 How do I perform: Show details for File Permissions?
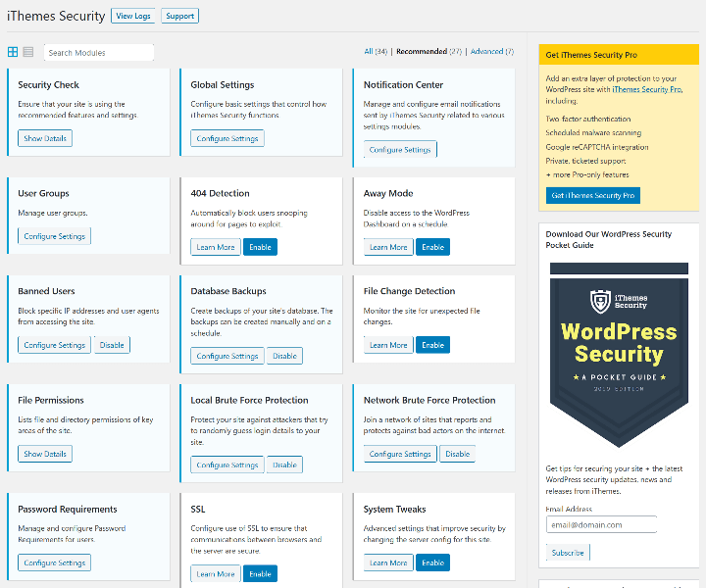coord(45,454)
